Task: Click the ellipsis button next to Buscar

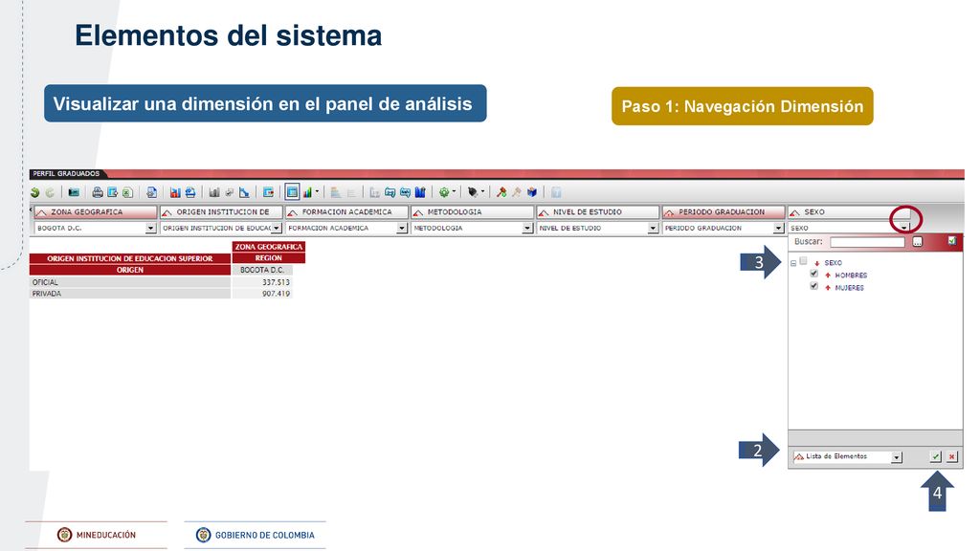Action: pos(918,242)
